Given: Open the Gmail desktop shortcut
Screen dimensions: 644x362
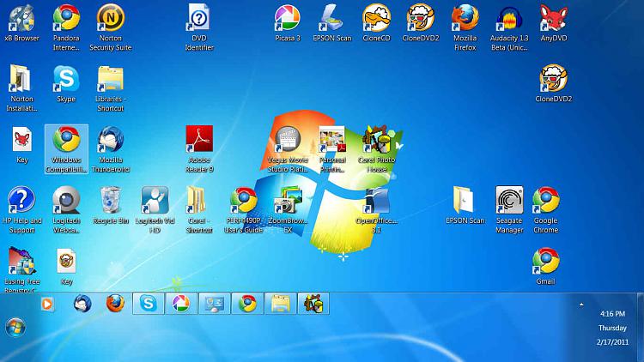Looking at the screenshot, I should (545, 261).
